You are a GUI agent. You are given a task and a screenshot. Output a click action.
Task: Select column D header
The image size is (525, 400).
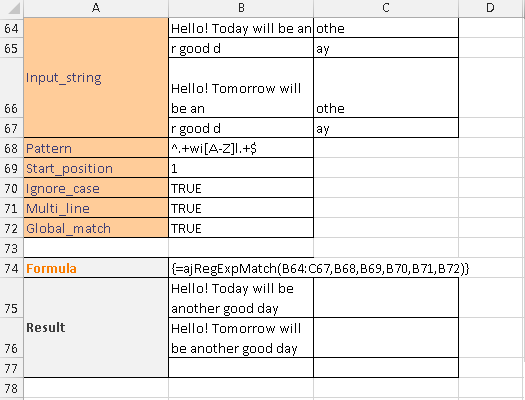pyautogui.click(x=491, y=8)
